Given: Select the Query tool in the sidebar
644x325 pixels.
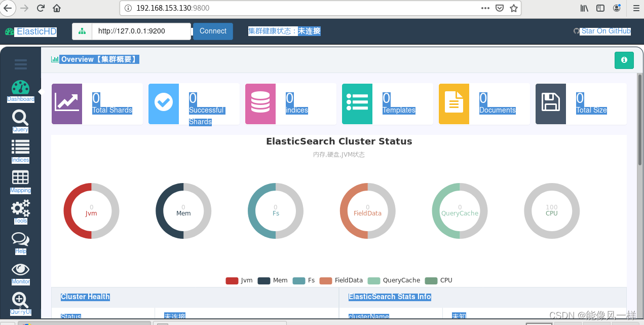Looking at the screenshot, I should coord(20,118).
